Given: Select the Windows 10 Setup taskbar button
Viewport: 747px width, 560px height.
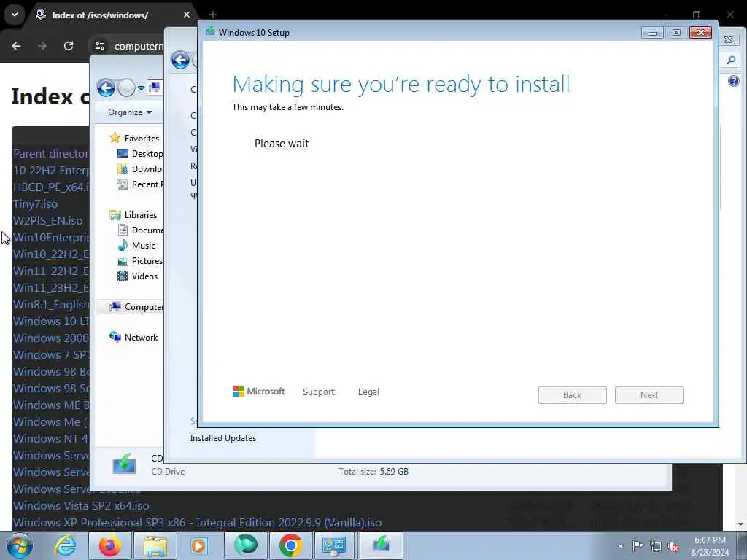Looking at the screenshot, I should point(381,545).
